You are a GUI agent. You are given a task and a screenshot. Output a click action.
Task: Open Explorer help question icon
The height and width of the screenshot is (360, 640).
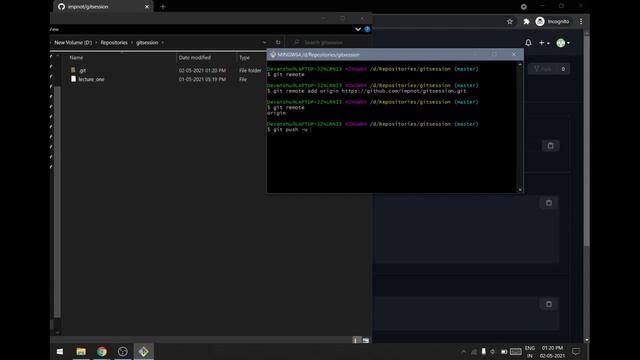click(367, 29)
